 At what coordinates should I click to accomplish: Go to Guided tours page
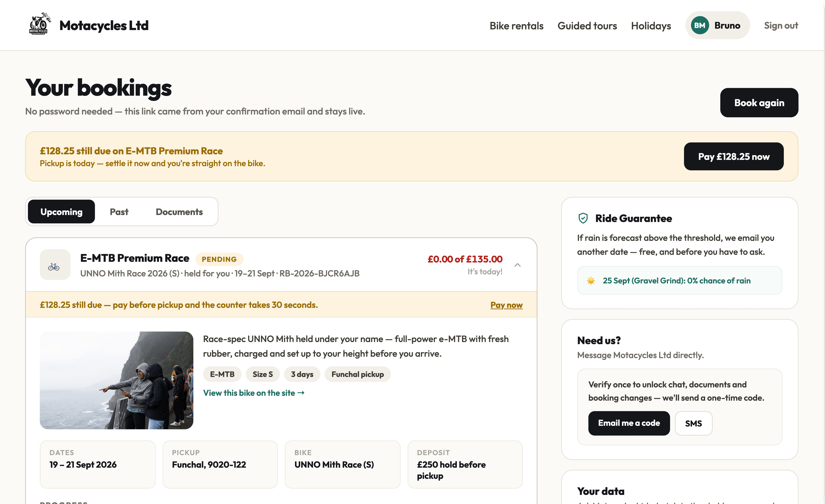coord(587,25)
